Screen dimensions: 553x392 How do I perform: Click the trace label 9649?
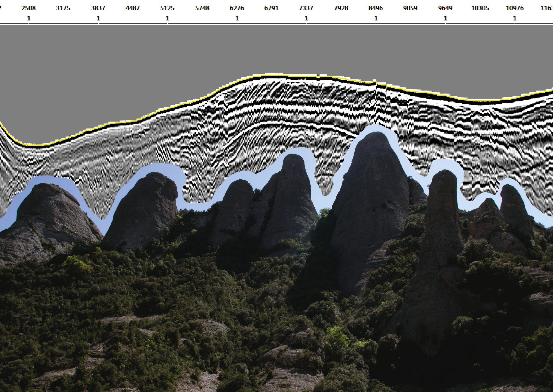[445, 8]
